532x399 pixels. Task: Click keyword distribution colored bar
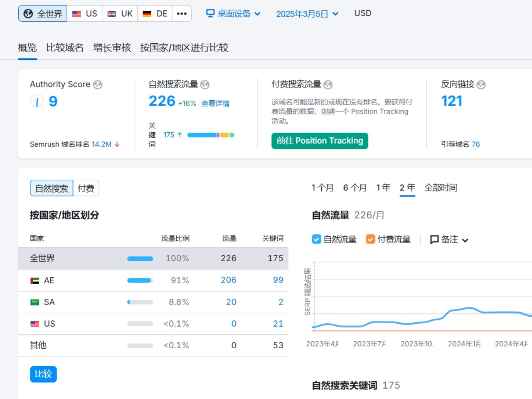pos(211,135)
